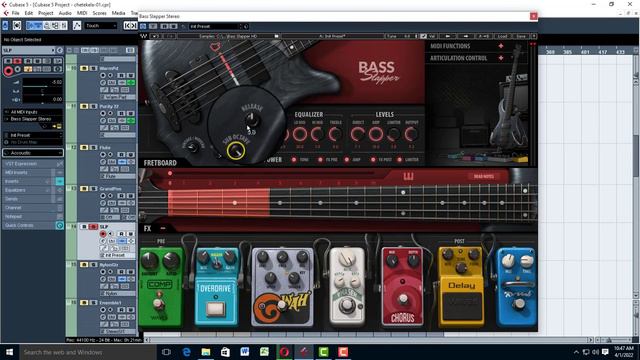
Task: Open File Explorer from taskbar
Action: click(206, 352)
